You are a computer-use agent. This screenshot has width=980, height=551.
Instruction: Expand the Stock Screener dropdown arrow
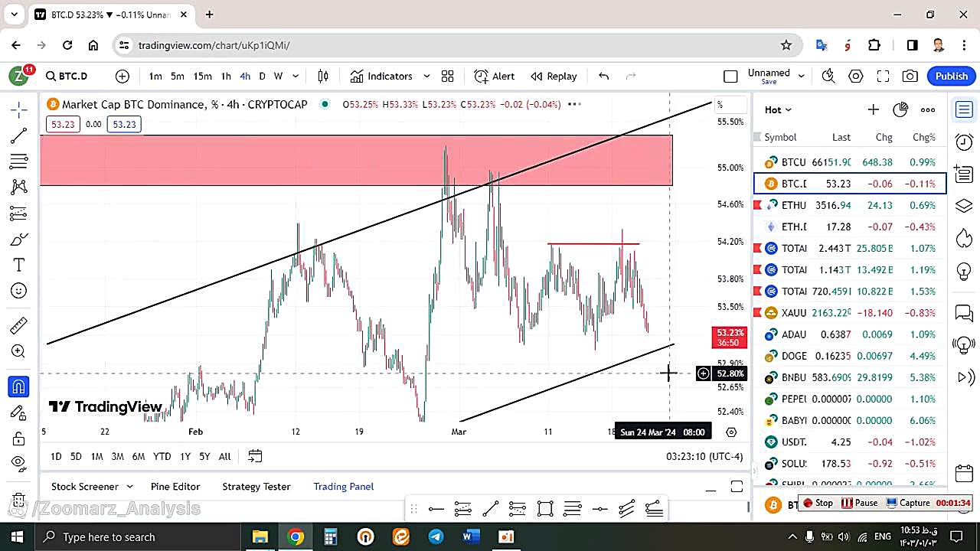[129, 486]
